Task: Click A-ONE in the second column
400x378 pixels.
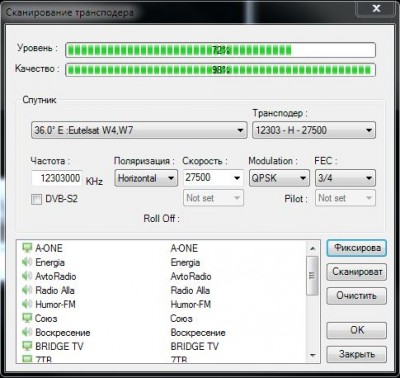Action: (x=184, y=248)
